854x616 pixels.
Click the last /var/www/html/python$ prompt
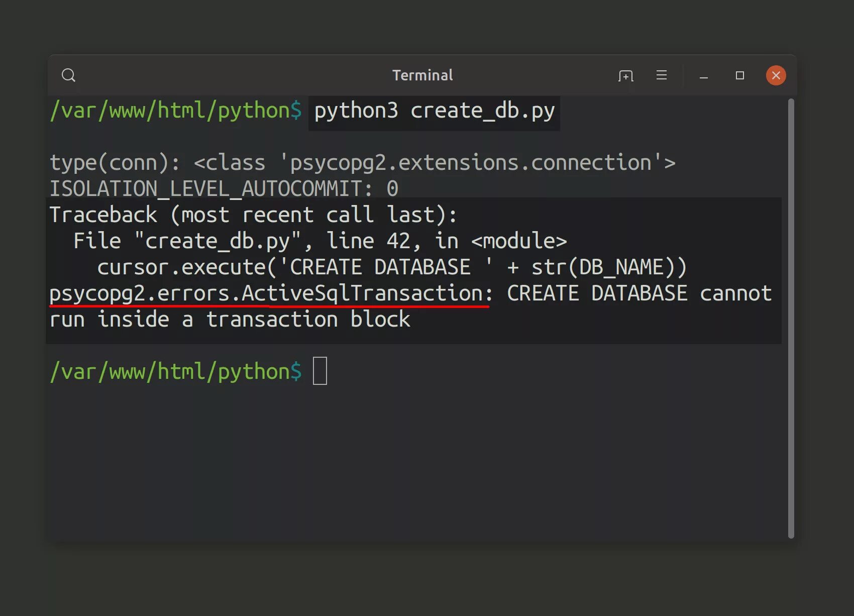(176, 372)
